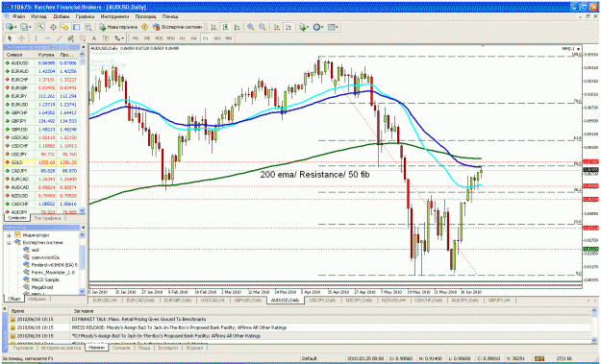Open the GBPJPY,H4 chart tab
Screen dimensions: 601x364
499,301
